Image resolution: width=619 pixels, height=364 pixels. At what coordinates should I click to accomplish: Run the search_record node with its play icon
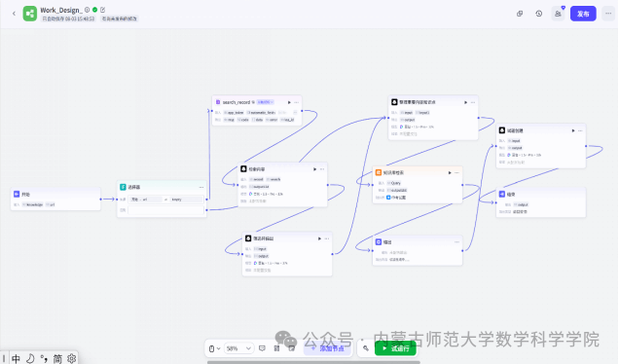click(289, 102)
